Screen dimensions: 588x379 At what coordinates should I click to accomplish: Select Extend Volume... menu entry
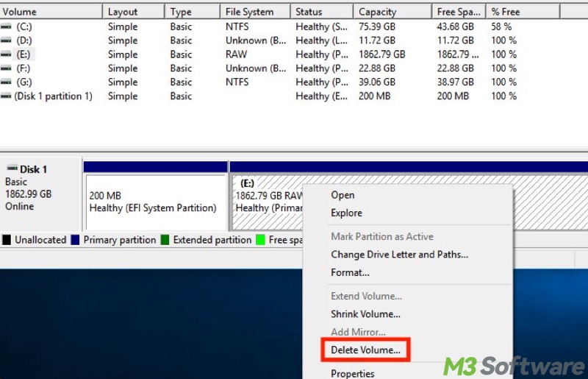point(408,296)
